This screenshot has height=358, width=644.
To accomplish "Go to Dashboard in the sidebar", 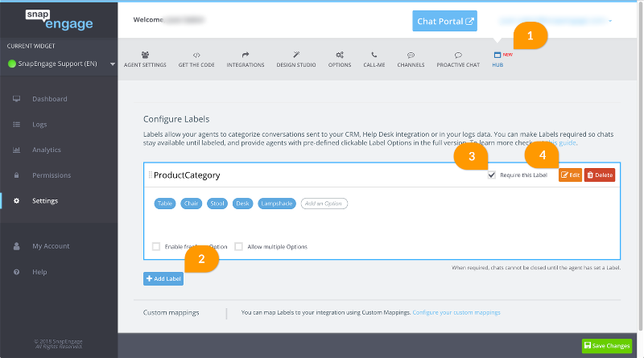I will [50, 98].
